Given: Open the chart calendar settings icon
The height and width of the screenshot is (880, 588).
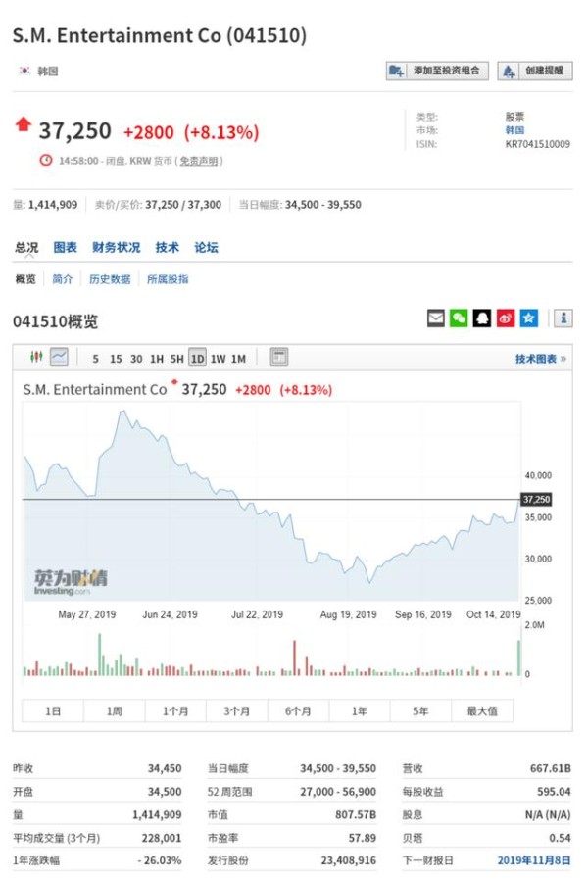Looking at the screenshot, I should 279,357.
